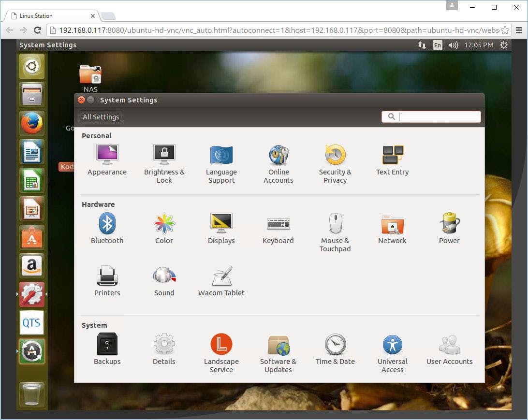Screen dimensions: 528x420
Task: Open Time & Date settings
Action: [x=335, y=349]
